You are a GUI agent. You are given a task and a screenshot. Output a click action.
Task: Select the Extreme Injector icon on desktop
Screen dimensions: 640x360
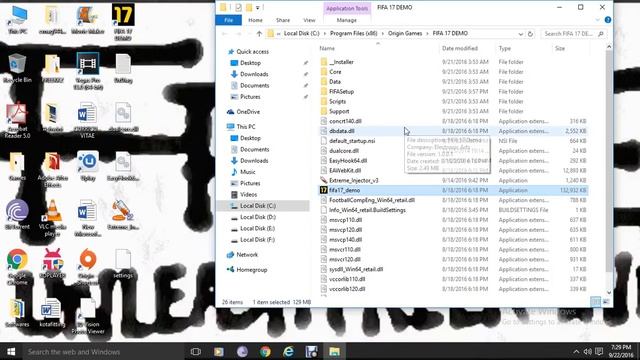(123, 215)
